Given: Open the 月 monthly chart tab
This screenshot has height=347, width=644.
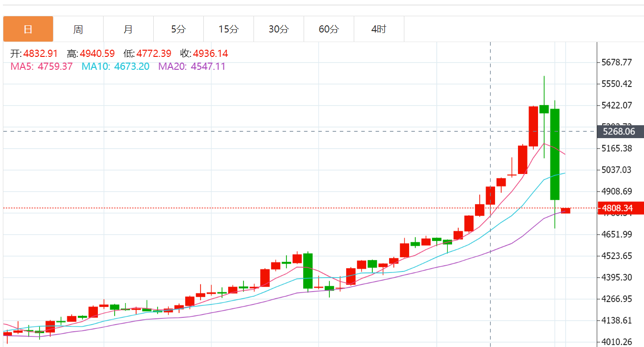Looking at the screenshot, I should click(x=128, y=29).
